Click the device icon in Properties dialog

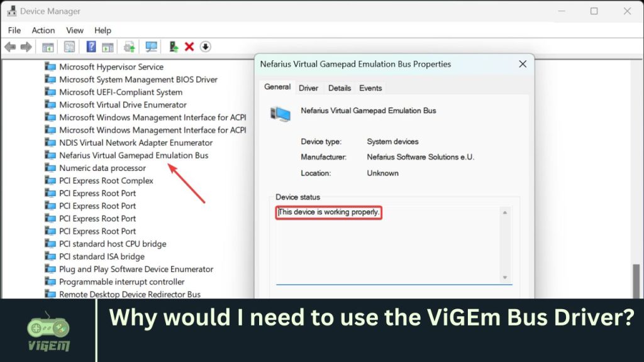coord(280,114)
